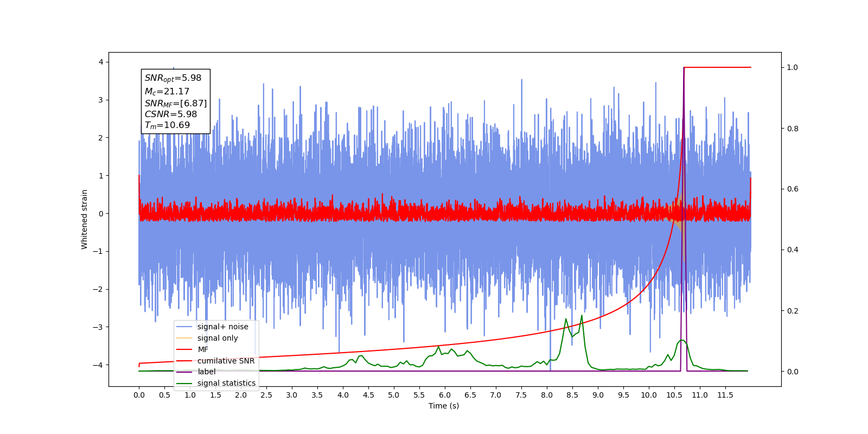Click the 3.5 tick on the time axis
This screenshot has height=434, width=868.
pos(317,395)
